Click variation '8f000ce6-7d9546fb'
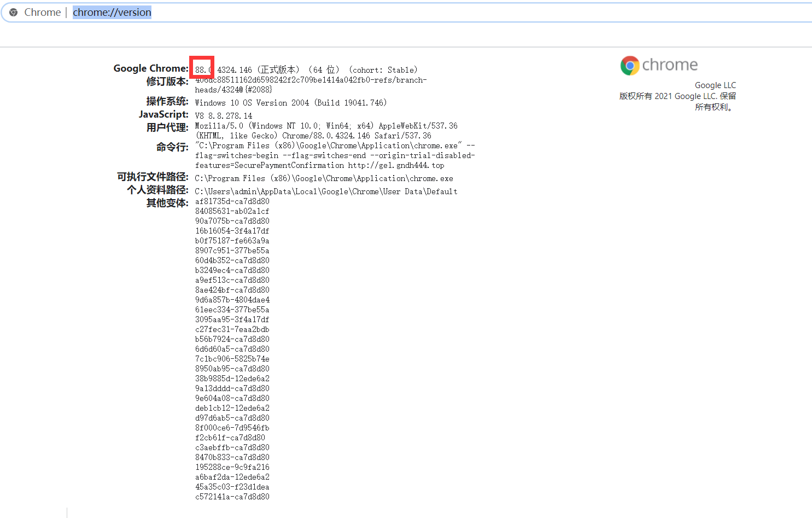812x518 pixels. pos(232,428)
